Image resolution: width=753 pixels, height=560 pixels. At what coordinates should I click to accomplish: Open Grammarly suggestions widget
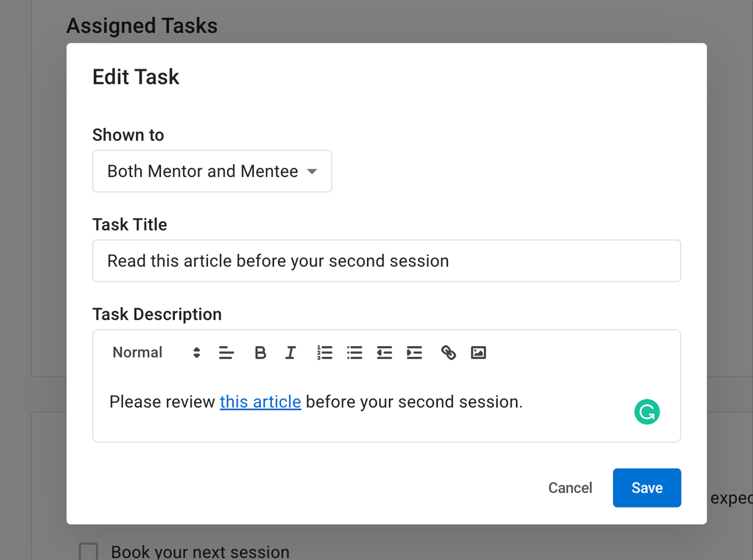(x=647, y=412)
